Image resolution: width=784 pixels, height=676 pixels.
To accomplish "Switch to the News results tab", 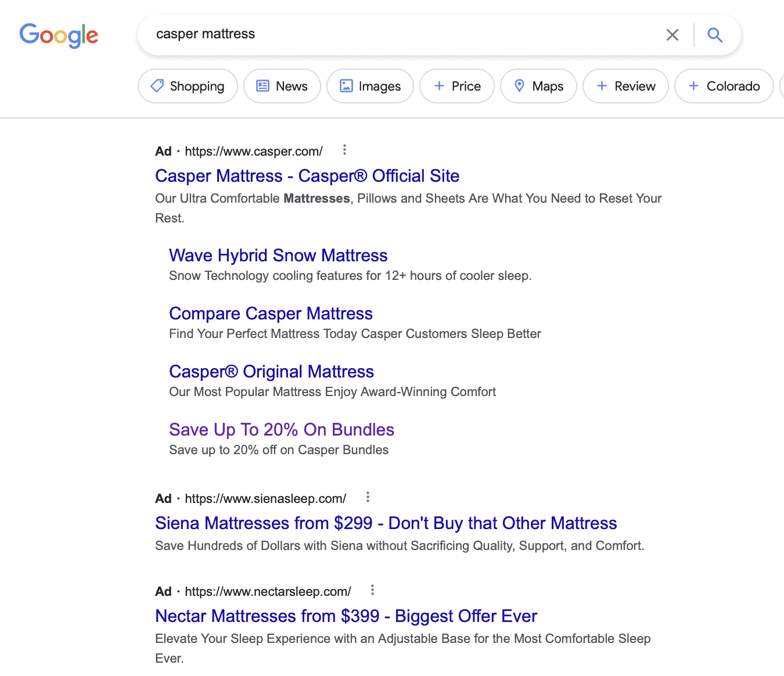I will [x=282, y=86].
